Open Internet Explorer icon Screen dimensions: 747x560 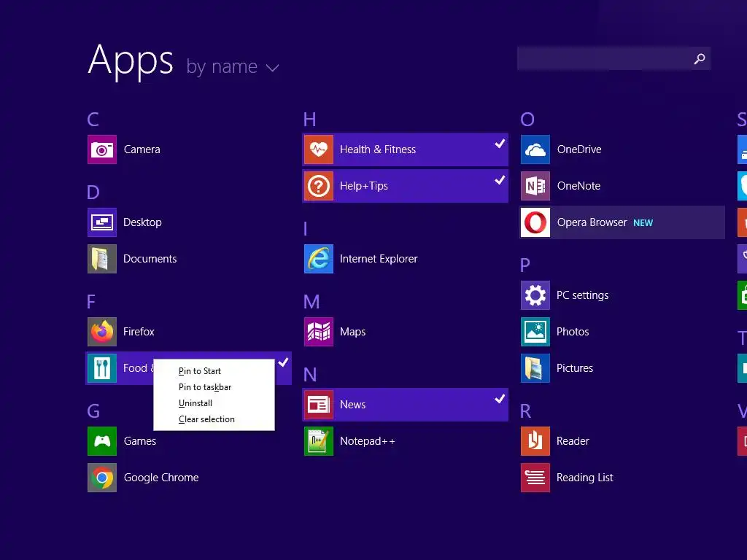click(319, 259)
